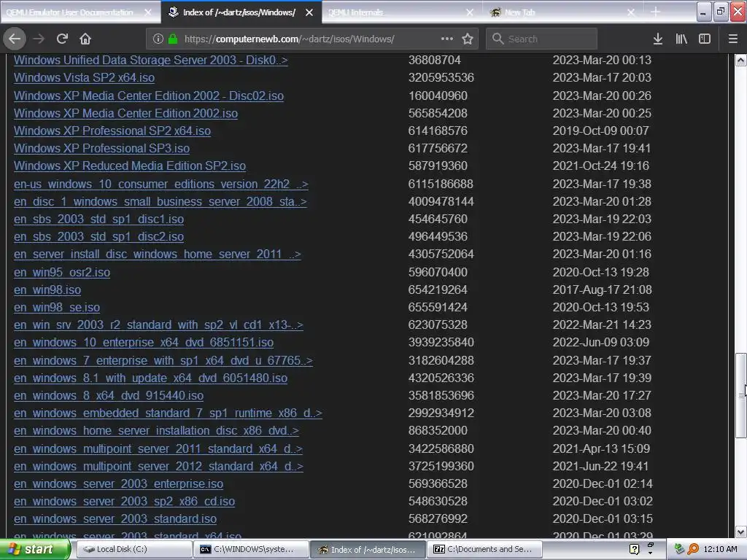Open en_windows_7_enterprise_with_sp1_x64 link
Image resolution: width=747 pixels, height=560 pixels.
click(x=163, y=361)
